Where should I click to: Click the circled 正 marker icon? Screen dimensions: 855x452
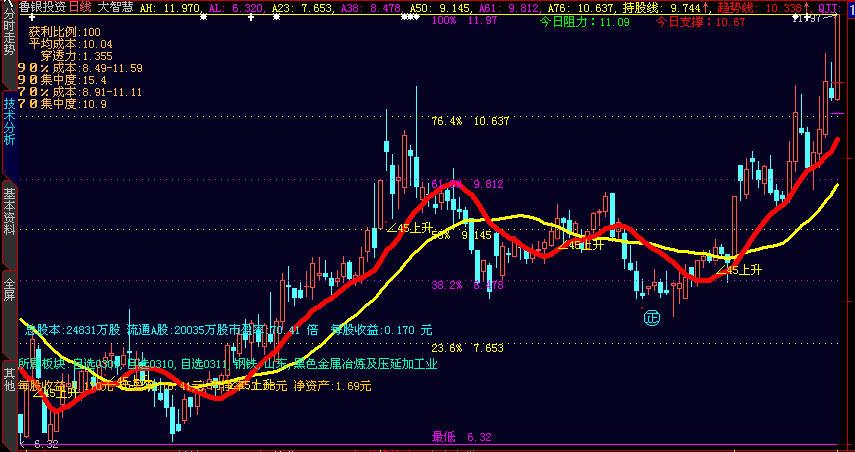652,317
